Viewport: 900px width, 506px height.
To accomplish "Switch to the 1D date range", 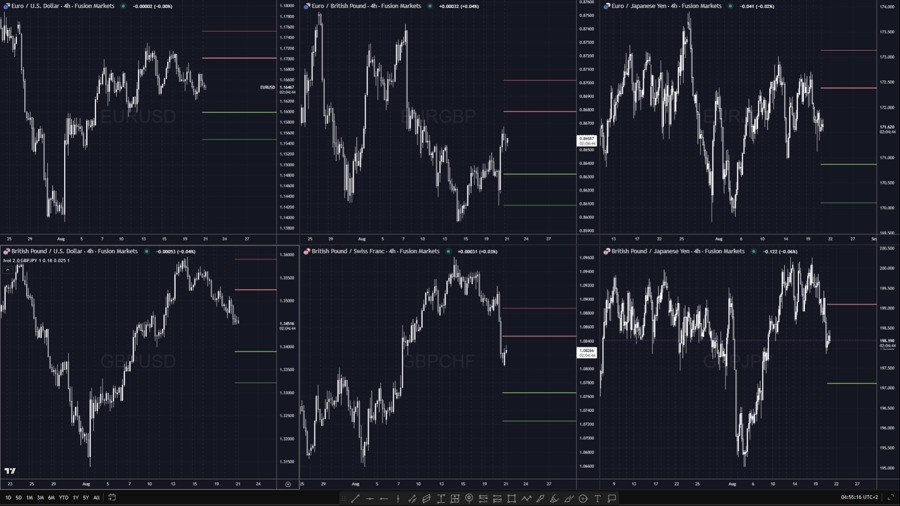I will point(8,497).
